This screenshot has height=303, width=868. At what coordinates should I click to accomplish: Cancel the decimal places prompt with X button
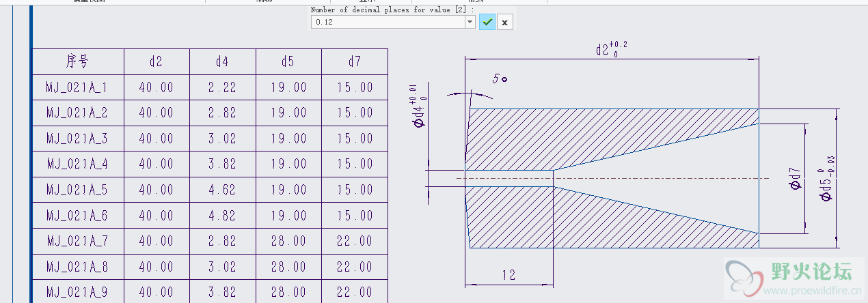[x=504, y=22]
